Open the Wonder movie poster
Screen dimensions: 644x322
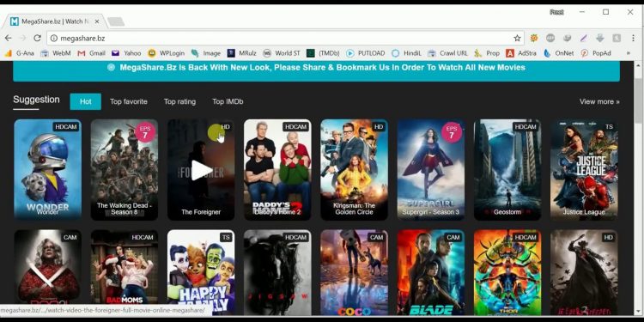(47, 170)
